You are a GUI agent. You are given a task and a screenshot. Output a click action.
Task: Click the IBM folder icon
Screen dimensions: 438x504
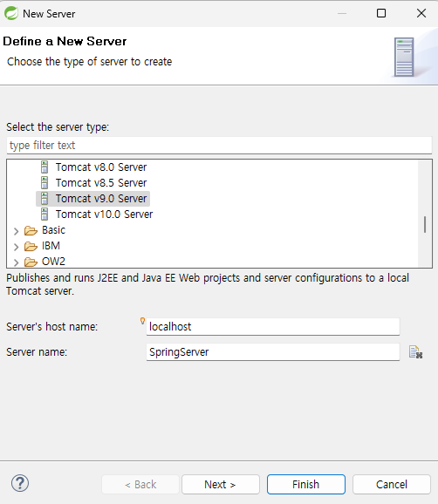(x=31, y=246)
